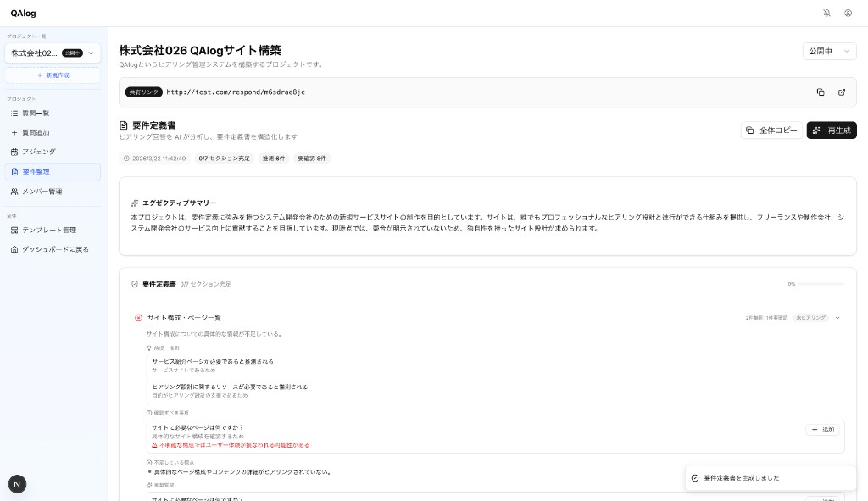The image size is (868, 501).
Task: Open the shared link in a new window
Action: [841, 92]
